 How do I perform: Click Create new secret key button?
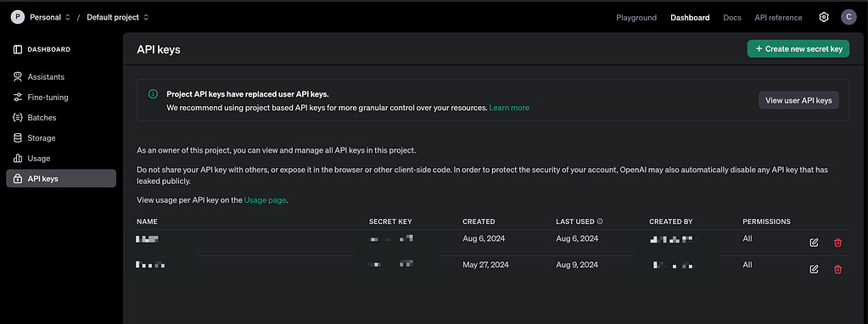click(798, 48)
